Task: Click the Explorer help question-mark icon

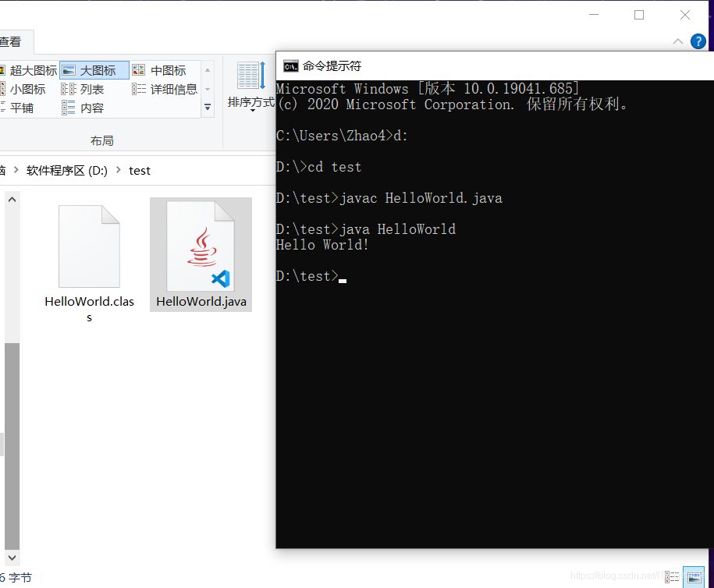Action: point(698,41)
